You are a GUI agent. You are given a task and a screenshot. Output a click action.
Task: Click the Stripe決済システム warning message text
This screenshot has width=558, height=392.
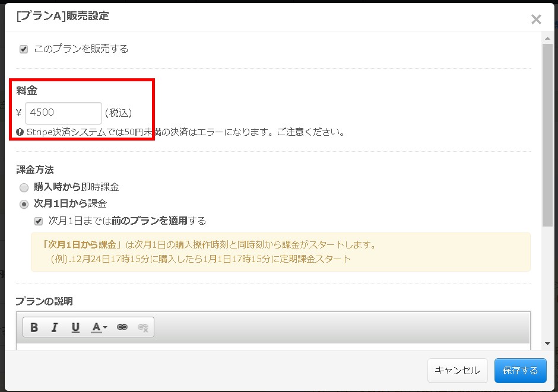pos(185,132)
